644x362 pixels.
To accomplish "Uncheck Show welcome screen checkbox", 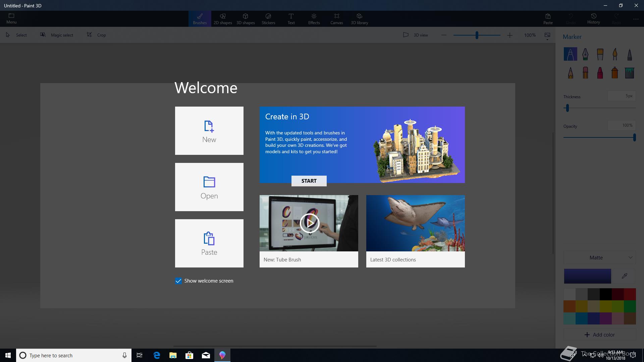I will tap(178, 281).
